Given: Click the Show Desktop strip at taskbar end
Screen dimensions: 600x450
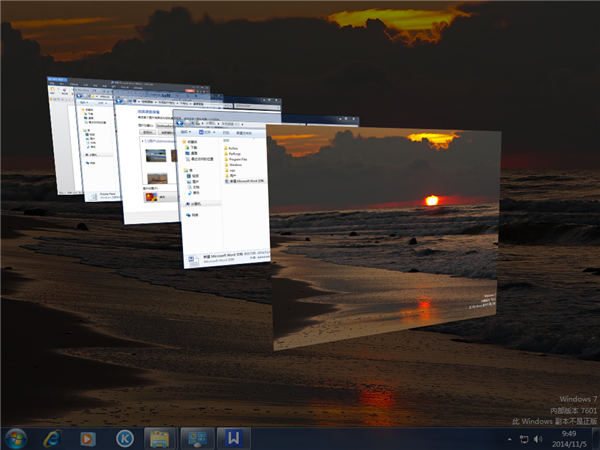Looking at the screenshot, I should (596, 438).
